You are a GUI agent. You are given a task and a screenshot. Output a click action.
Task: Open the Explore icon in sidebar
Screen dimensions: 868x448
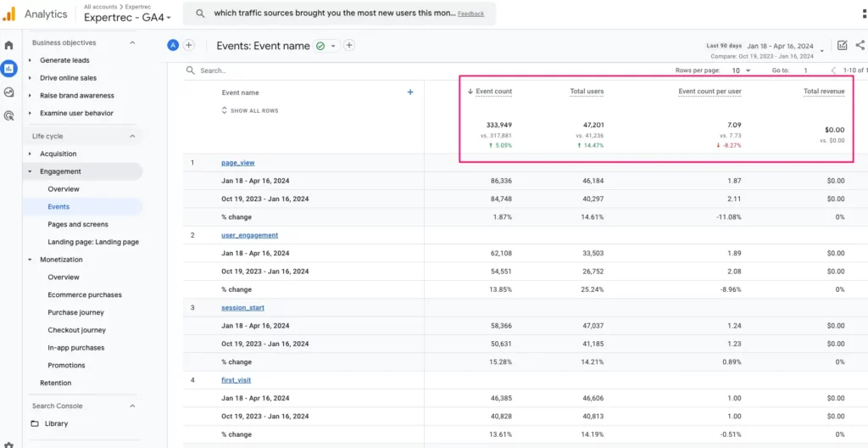pos(8,92)
